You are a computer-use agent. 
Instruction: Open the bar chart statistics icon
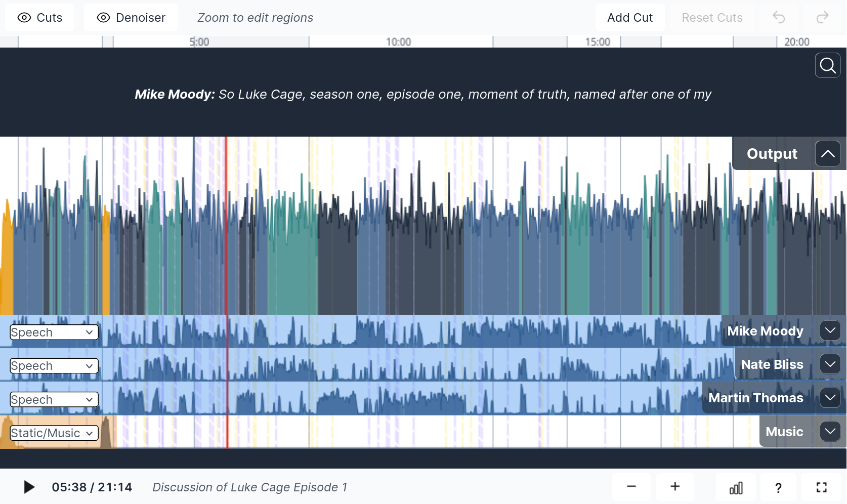(736, 487)
